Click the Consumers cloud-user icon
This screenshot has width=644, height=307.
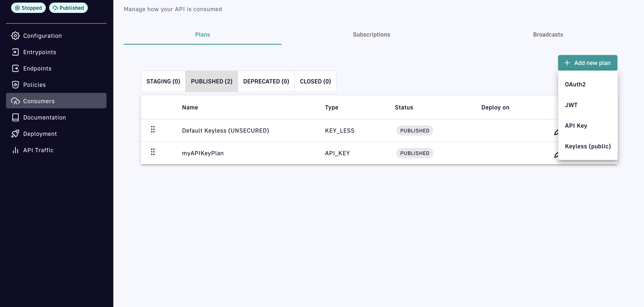pyautogui.click(x=15, y=101)
